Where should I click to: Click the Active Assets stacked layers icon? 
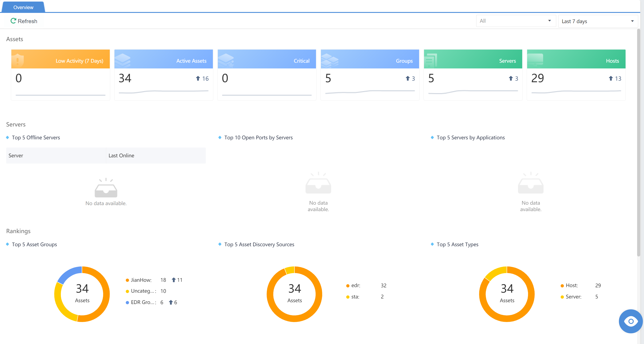[x=122, y=60]
